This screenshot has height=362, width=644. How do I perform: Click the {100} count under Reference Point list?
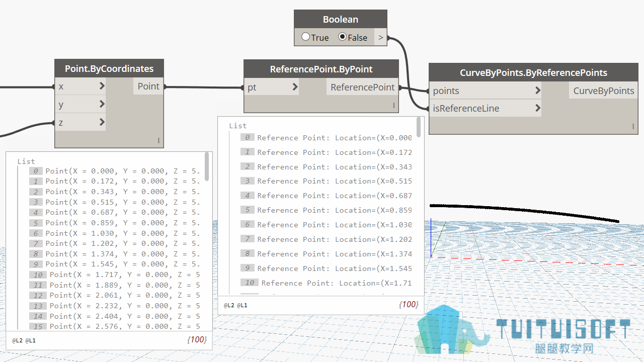click(x=409, y=305)
